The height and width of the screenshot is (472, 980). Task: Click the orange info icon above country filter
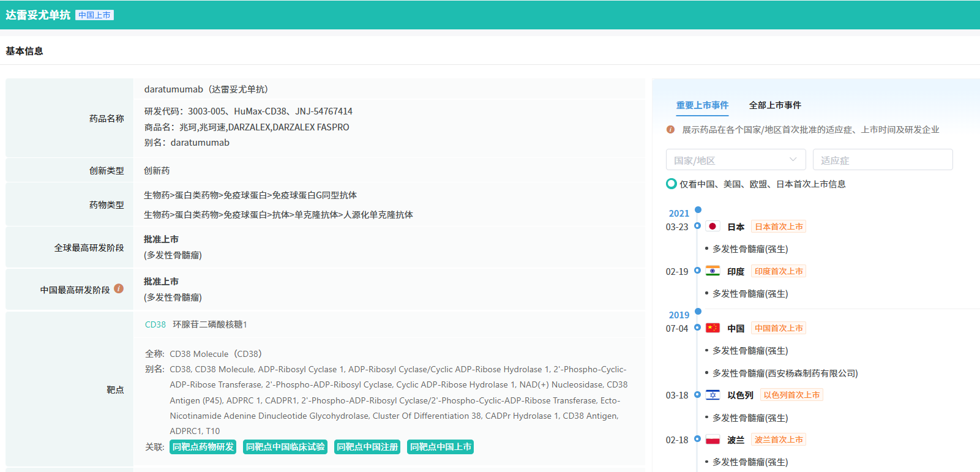[670, 130]
